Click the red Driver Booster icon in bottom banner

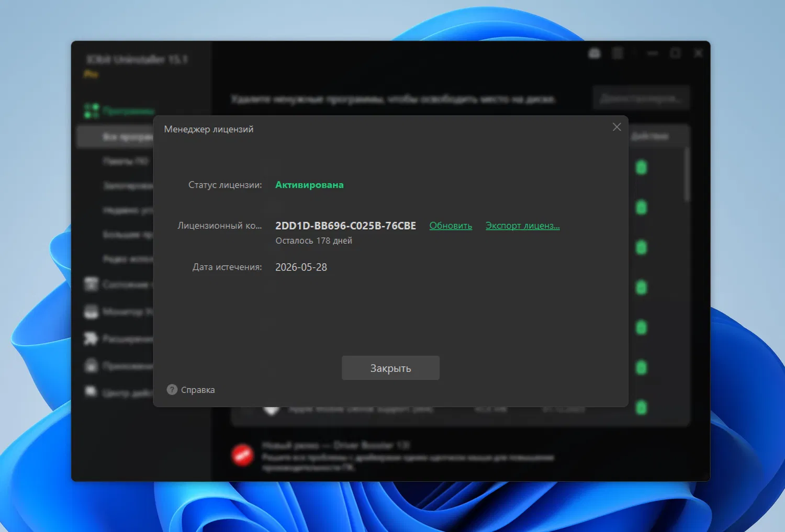click(x=243, y=455)
